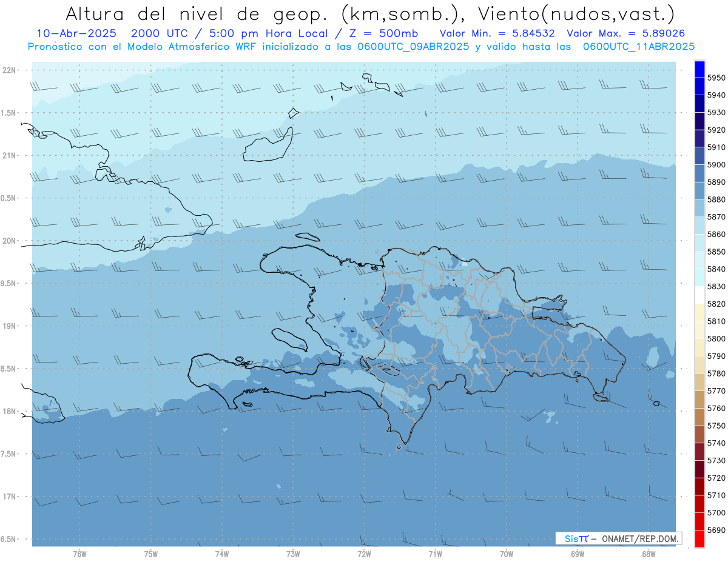Click the '1.5N' latitude tick label
The width and height of the screenshot is (728, 562).
(8, 113)
